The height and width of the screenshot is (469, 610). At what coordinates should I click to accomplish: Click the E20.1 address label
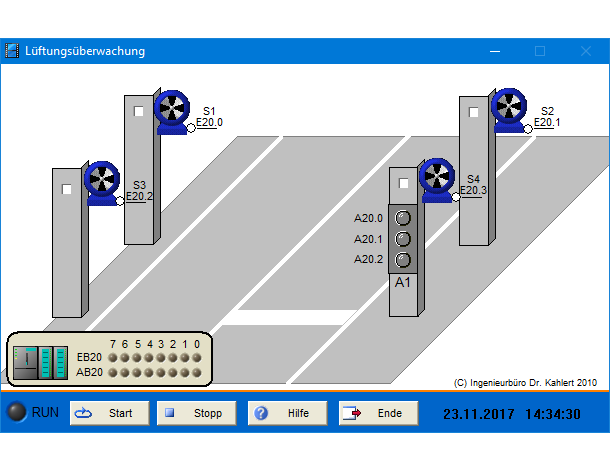tap(547, 122)
